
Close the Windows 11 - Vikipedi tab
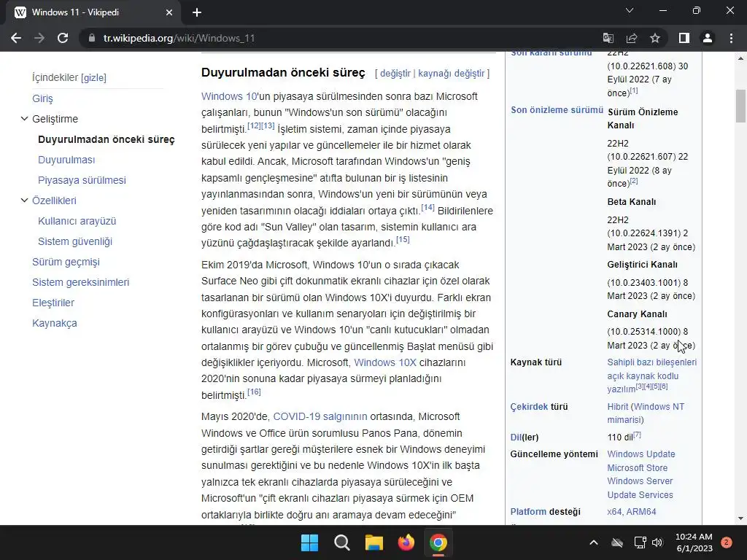click(x=169, y=12)
